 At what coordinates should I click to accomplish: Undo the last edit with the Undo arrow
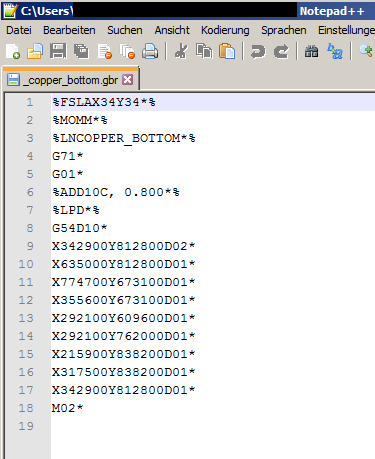point(258,52)
